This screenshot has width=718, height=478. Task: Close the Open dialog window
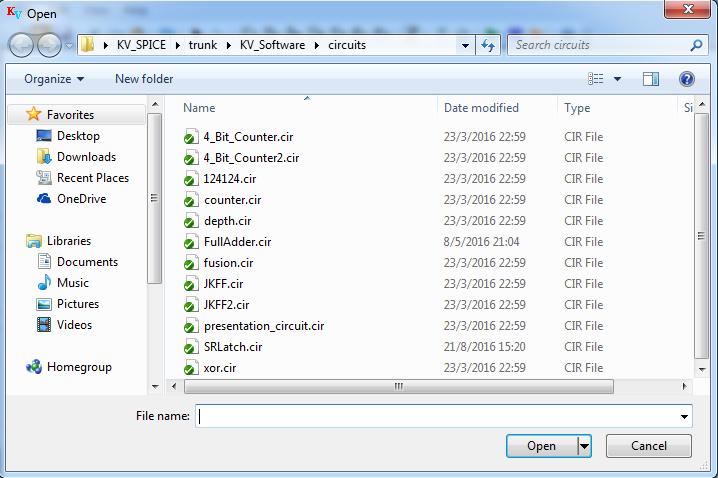[687, 9]
